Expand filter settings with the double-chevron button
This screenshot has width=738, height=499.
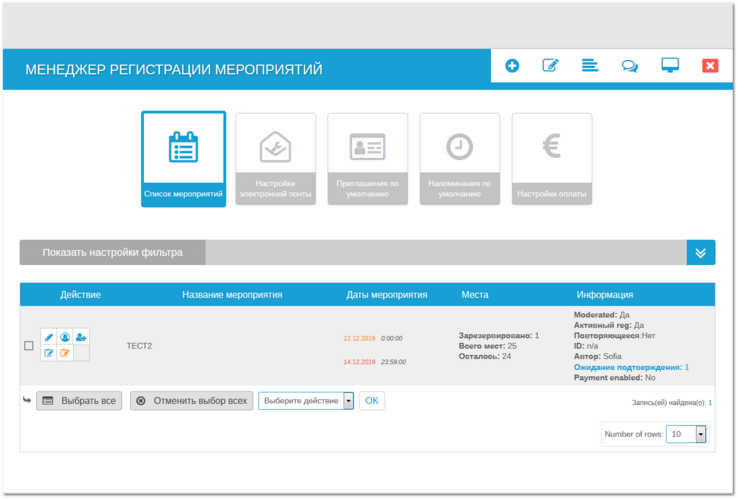click(700, 253)
